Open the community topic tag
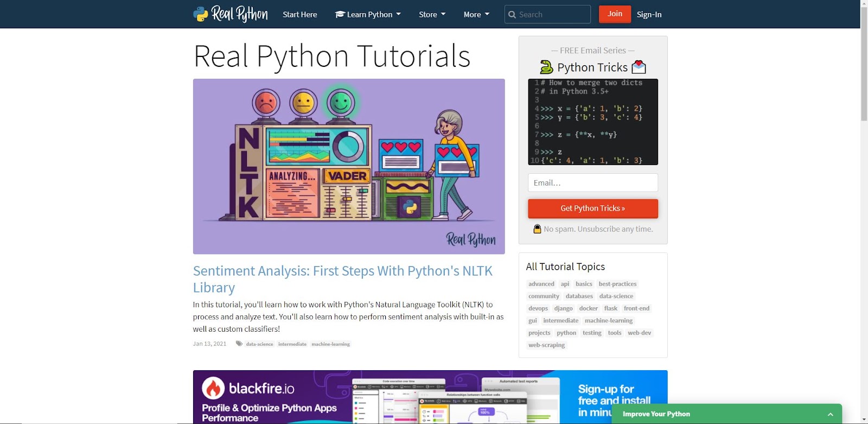This screenshot has width=868, height=424. tap(544, 296)
